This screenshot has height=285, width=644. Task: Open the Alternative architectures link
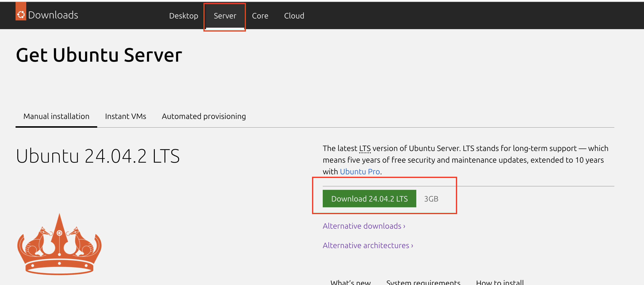[368, 245]
